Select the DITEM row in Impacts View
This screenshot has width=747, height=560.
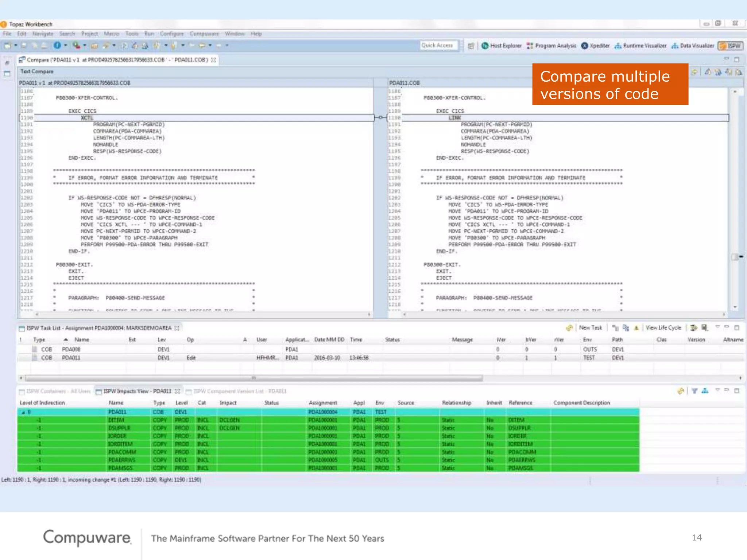pos(328,420)
